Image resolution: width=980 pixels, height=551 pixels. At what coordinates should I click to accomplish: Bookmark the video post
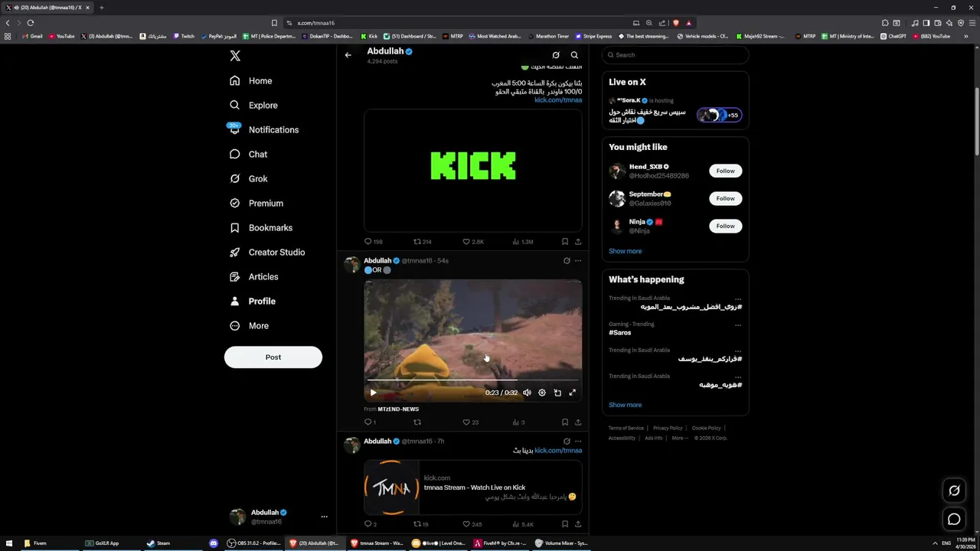pos(565,422)
